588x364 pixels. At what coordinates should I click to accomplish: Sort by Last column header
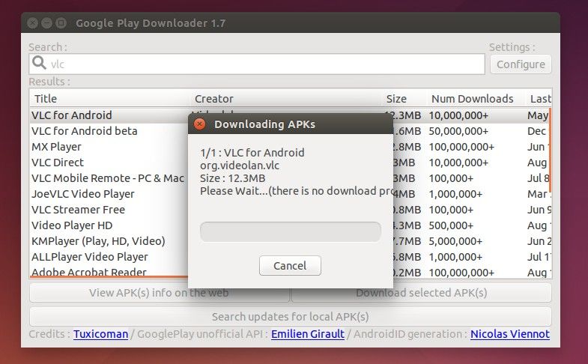[x=539, y=99]
